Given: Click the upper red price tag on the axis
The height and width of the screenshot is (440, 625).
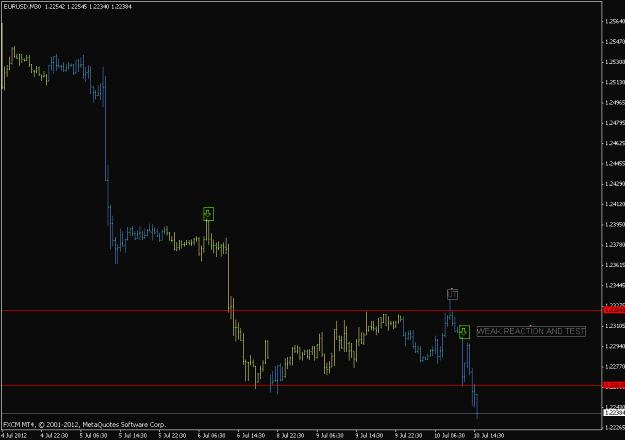Looking at the screenshot, I should tap(614, 310).
